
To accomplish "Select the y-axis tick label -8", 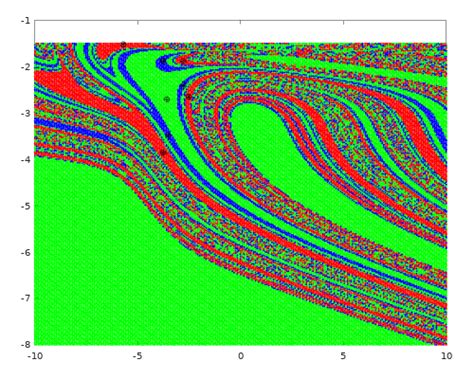I will [x=25, y=344].
